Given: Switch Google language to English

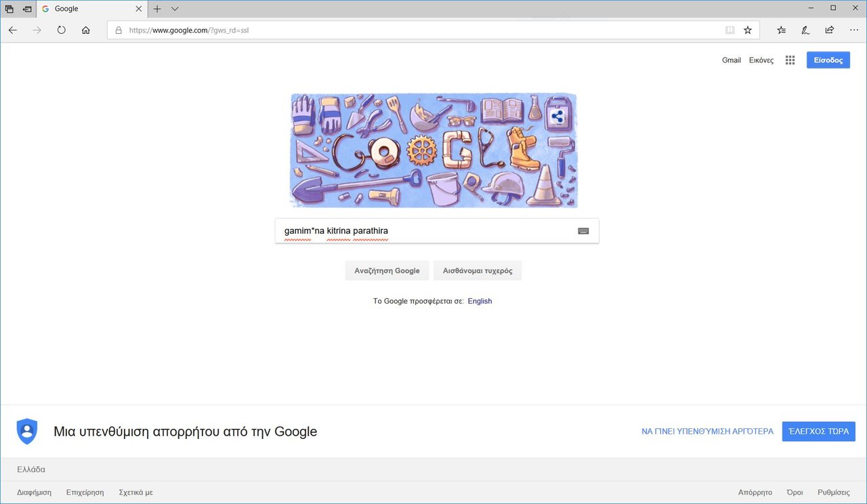Looking at the screenshot, I should [x=480, y=301].
